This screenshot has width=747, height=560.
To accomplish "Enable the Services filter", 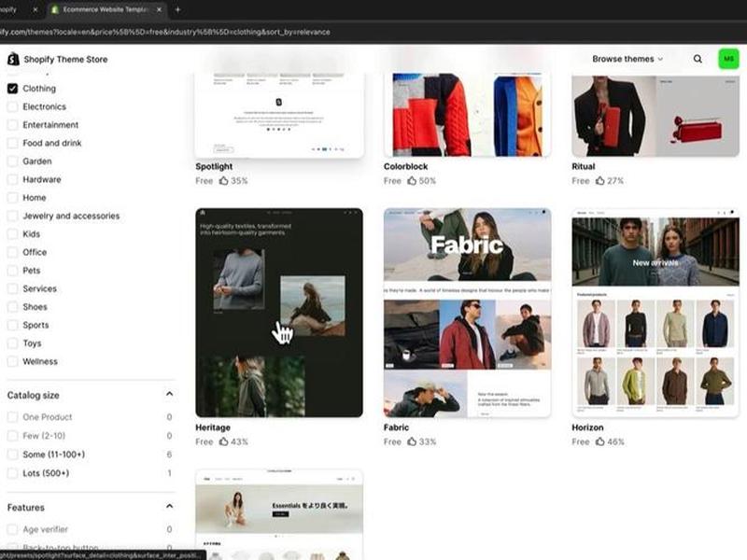I will 12,288.
